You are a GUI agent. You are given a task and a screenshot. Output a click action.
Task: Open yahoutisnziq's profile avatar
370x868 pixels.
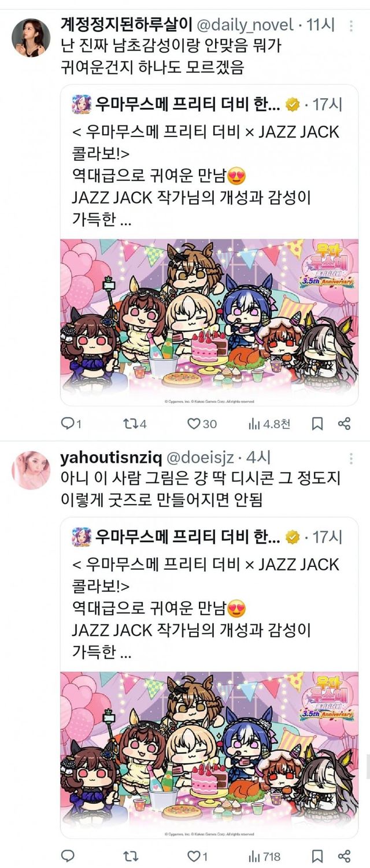[x=31, y=470]
